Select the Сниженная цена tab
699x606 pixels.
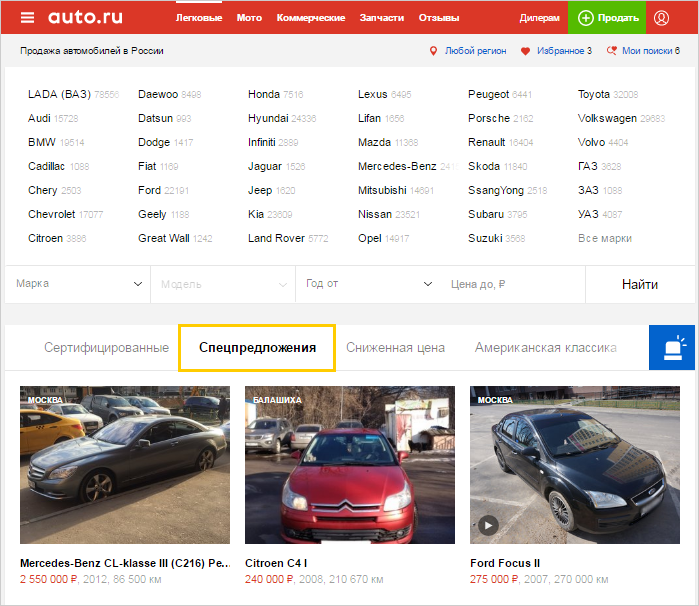point(395,348)
